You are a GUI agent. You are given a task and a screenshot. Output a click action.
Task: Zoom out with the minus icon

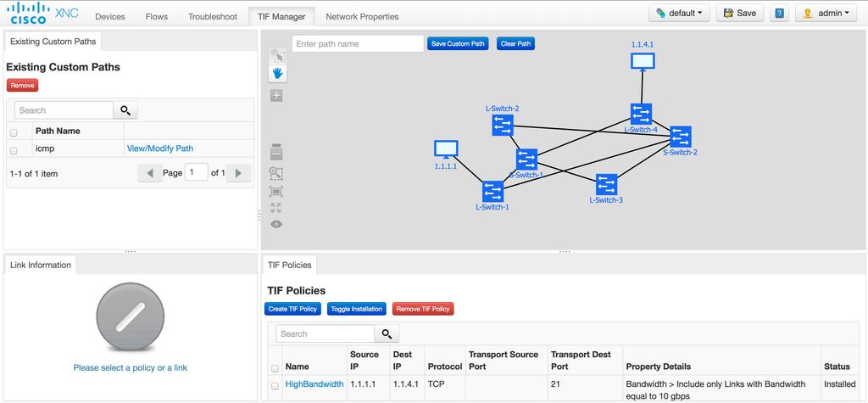point(277,154)
